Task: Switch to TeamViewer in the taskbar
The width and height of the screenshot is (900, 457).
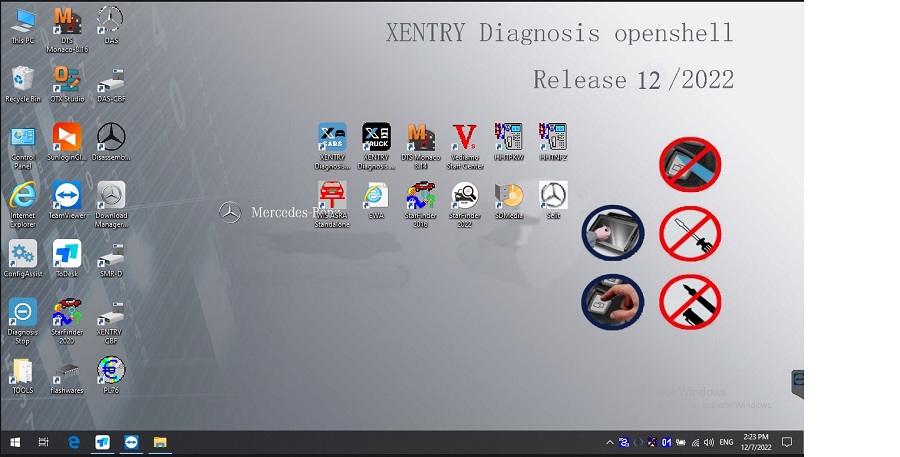Action: 131,442
